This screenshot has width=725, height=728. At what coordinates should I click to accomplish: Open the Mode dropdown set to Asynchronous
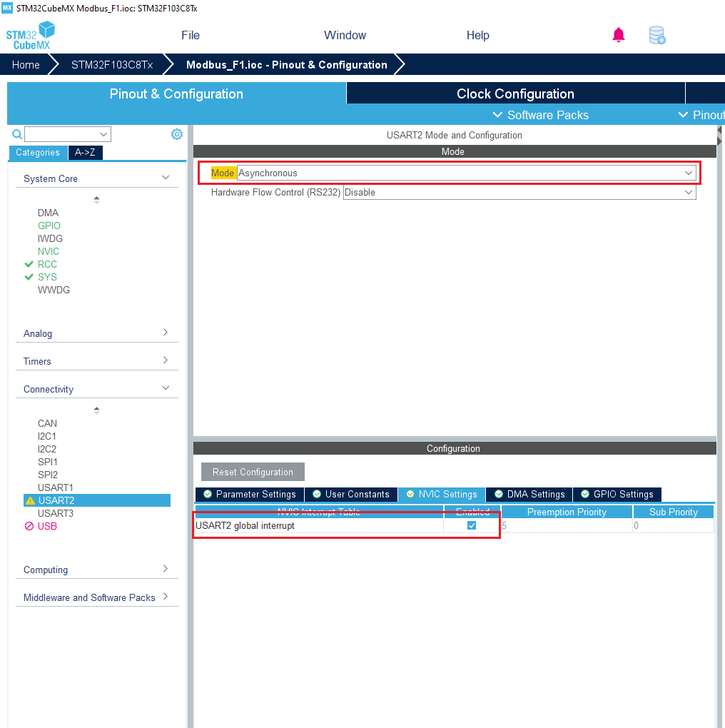pos(466,173)
